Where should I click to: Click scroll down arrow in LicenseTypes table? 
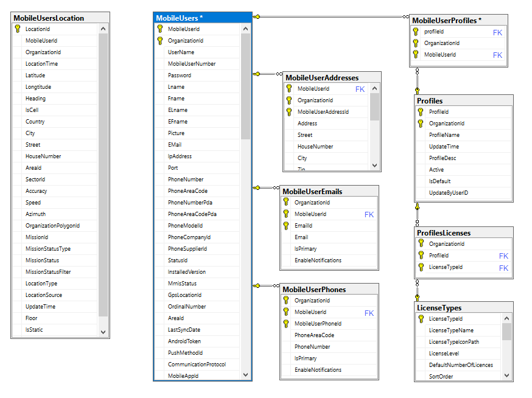pyautogui.click(x=506, y=375)
